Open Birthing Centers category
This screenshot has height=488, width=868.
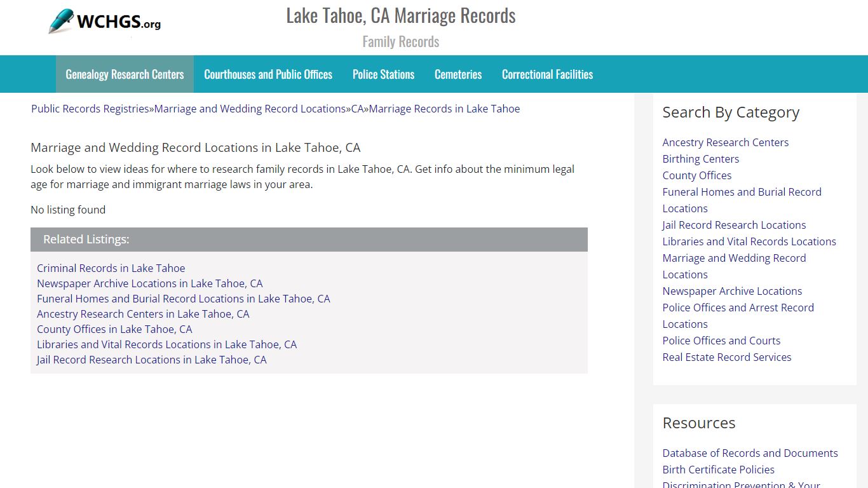[x=701, y=159]
